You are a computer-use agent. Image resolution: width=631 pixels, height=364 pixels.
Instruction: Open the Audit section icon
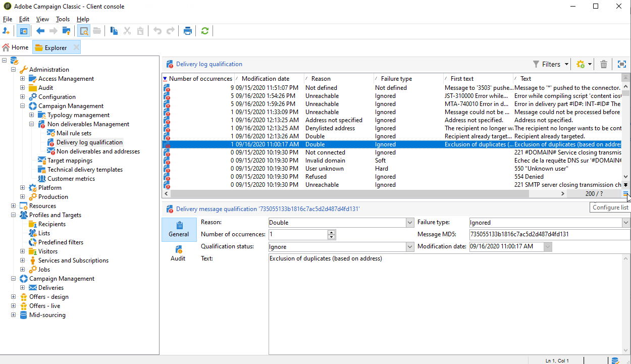point(178,253)
